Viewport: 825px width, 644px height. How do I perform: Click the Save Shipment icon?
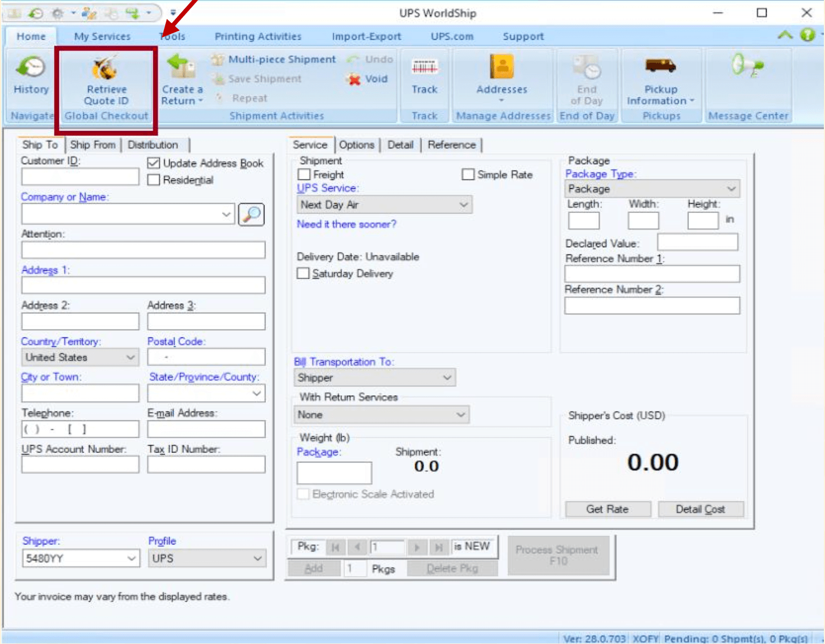pyautogui.click(x=219, y=79)
